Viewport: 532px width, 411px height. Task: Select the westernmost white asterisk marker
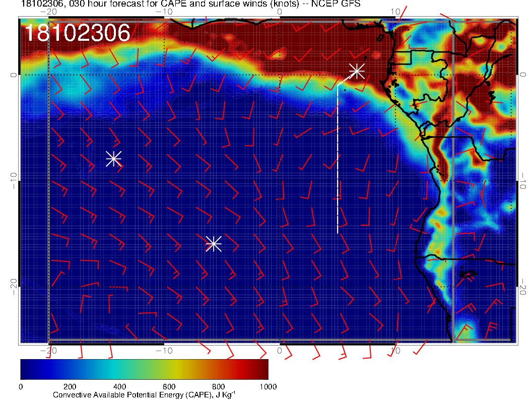pyautogui.click(x=113, y=158)
